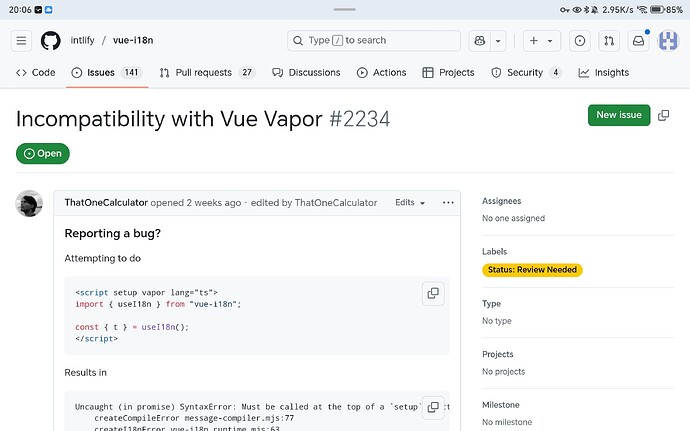Open the notifications inbox
690x431 pixels.
[x=638, y=41]
